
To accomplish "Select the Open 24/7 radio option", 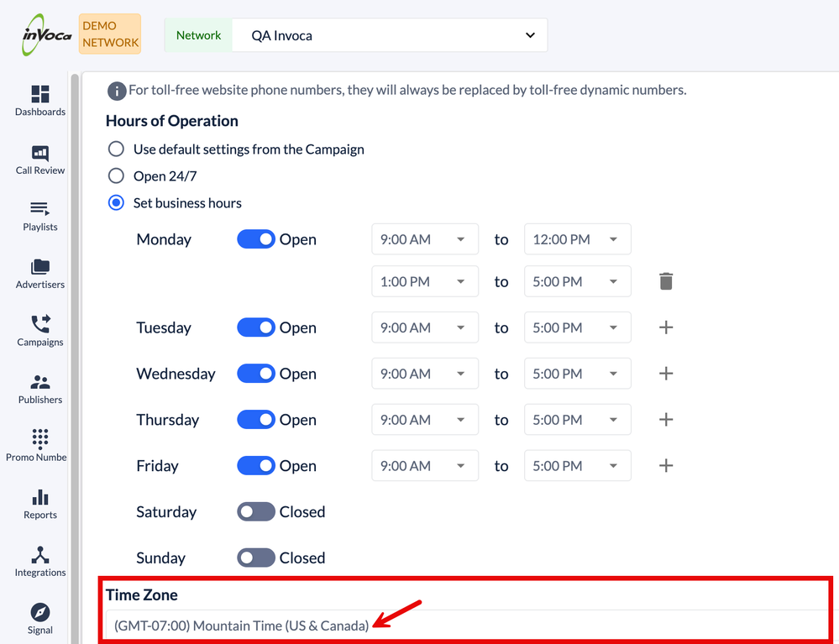I will pos(117,176).
